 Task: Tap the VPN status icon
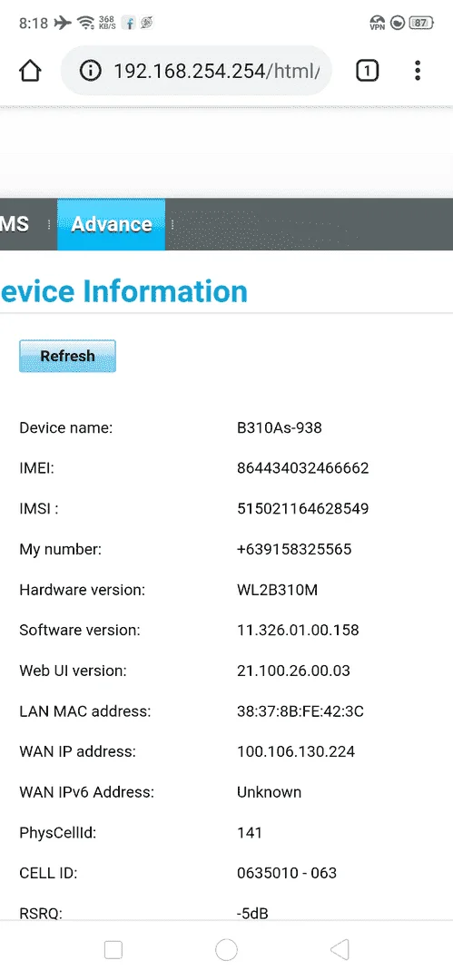(x=377, y=23)
